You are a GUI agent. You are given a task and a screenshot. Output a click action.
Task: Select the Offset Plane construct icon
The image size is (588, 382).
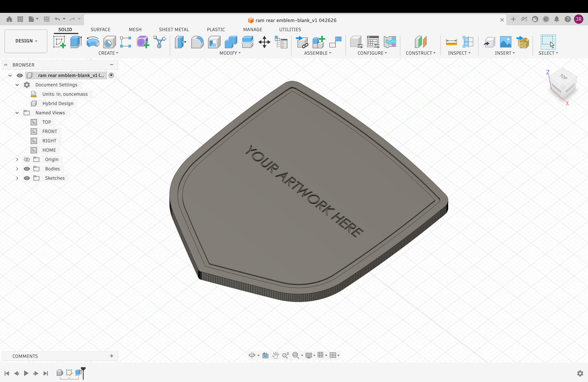pyautogui.click(x=421, y=42)
